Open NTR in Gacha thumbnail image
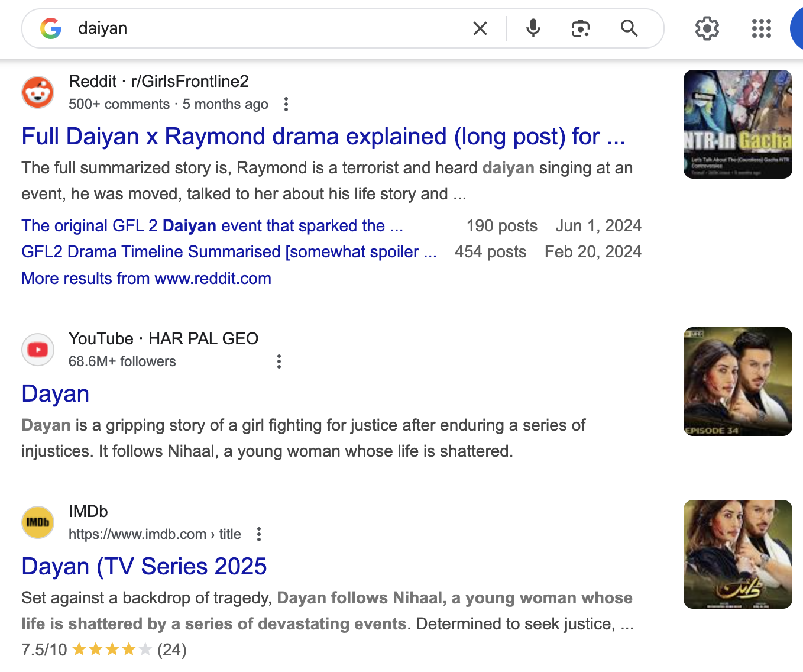 point(738,124)
